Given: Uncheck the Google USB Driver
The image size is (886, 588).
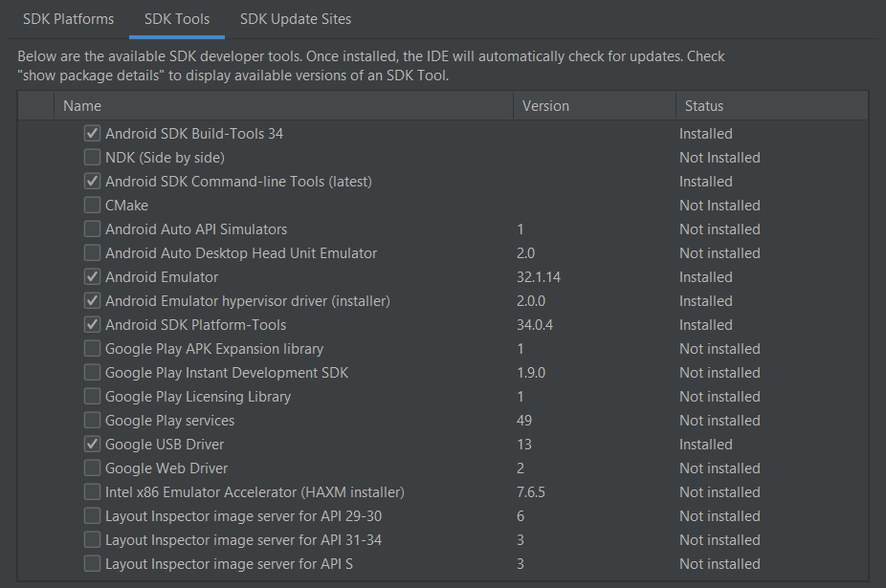Looking at the screenshot, I should pos(92,444).
